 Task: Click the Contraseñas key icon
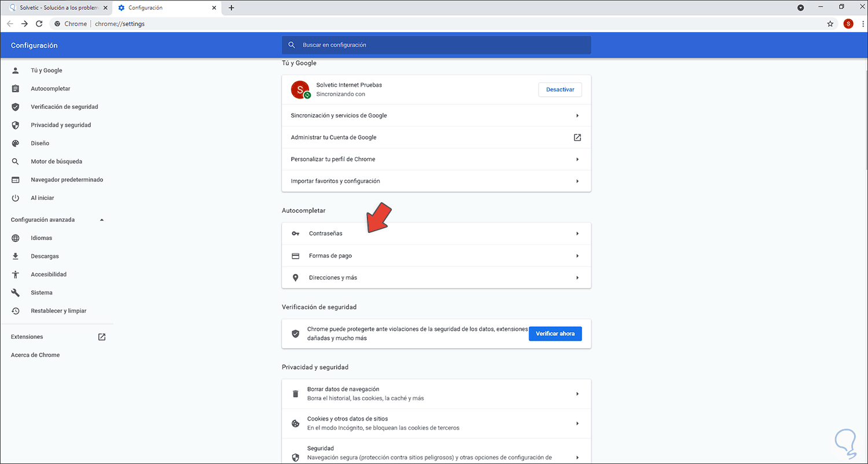pos(296,233)
